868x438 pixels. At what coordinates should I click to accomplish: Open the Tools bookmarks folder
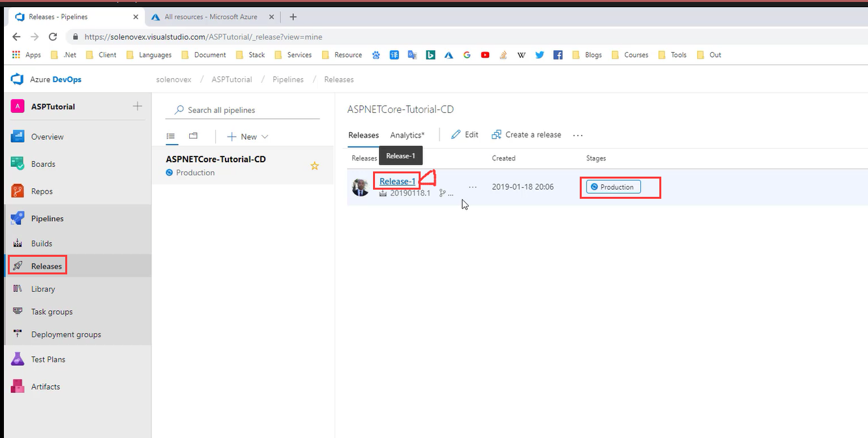point(672,55)
